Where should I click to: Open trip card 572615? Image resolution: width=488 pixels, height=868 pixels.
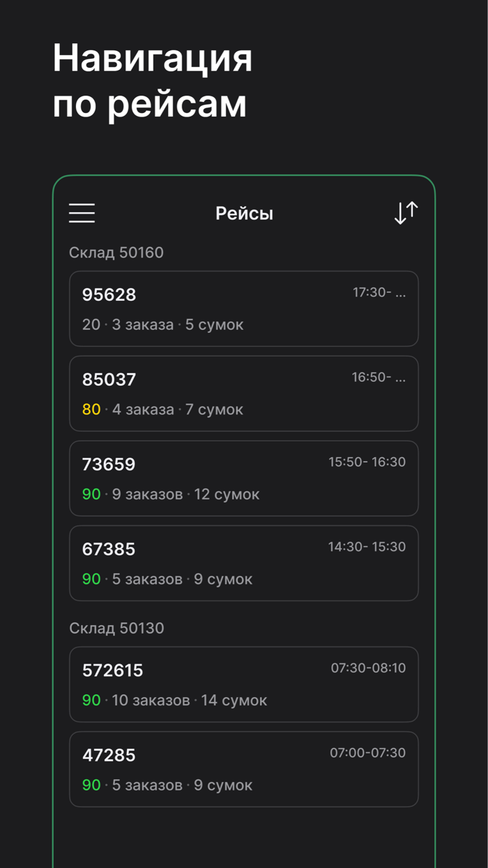pyautogui.click(x=244, y=684)
